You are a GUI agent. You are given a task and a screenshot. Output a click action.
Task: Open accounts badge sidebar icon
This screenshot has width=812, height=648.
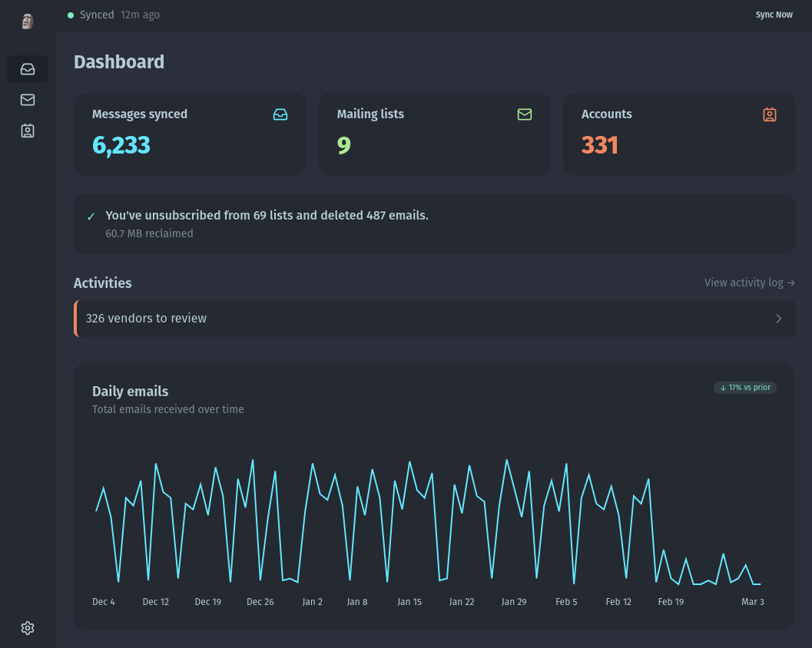coord(28,131)
